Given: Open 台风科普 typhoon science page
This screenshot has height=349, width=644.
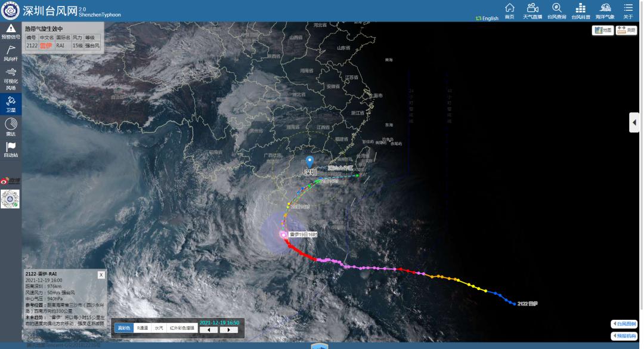Looking at the screenshot, I should (580, 11).
